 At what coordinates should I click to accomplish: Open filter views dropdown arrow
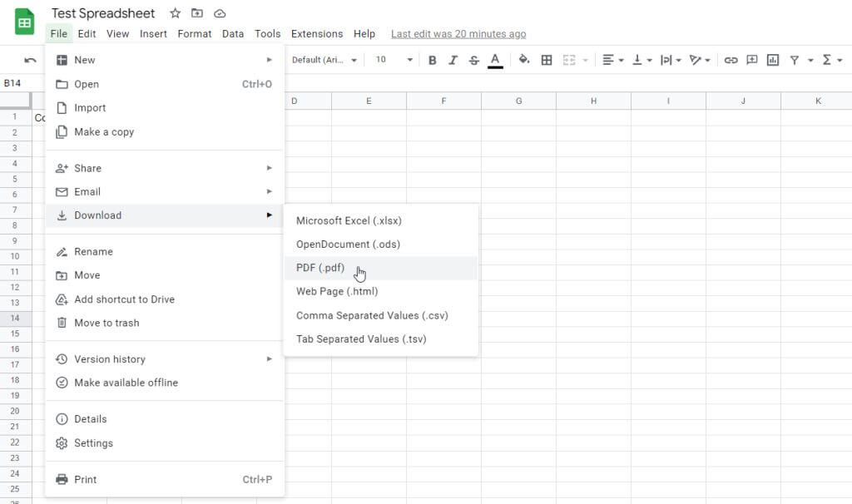tap(810, 60)
